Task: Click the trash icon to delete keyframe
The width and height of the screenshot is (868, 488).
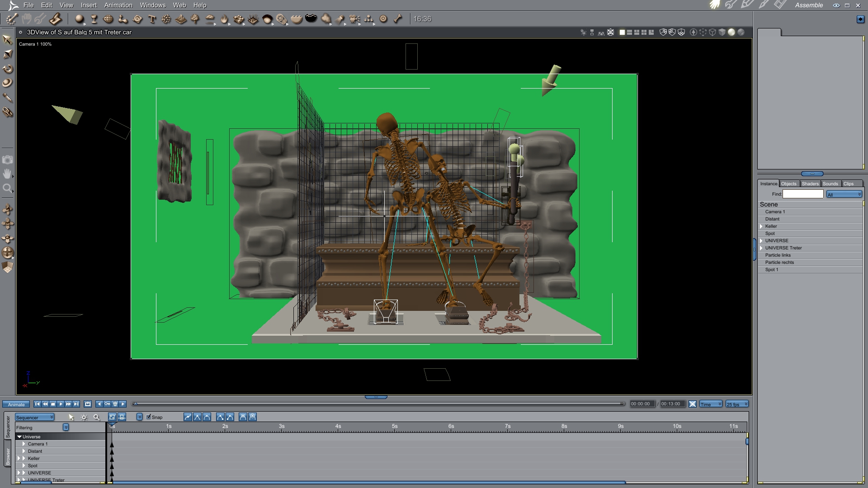Action: point(115,404)
